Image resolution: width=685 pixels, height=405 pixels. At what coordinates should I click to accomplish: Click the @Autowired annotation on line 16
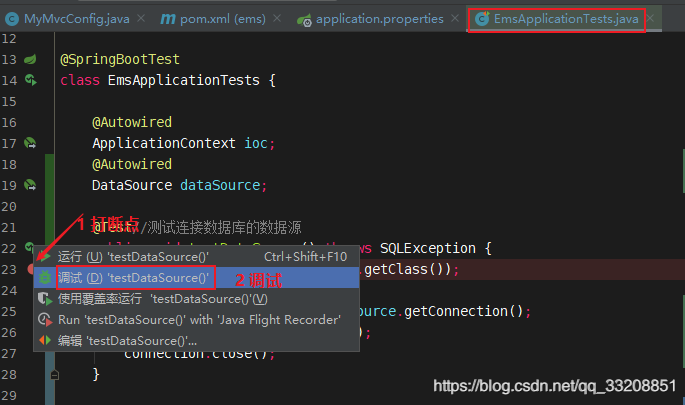pos(132,122)
